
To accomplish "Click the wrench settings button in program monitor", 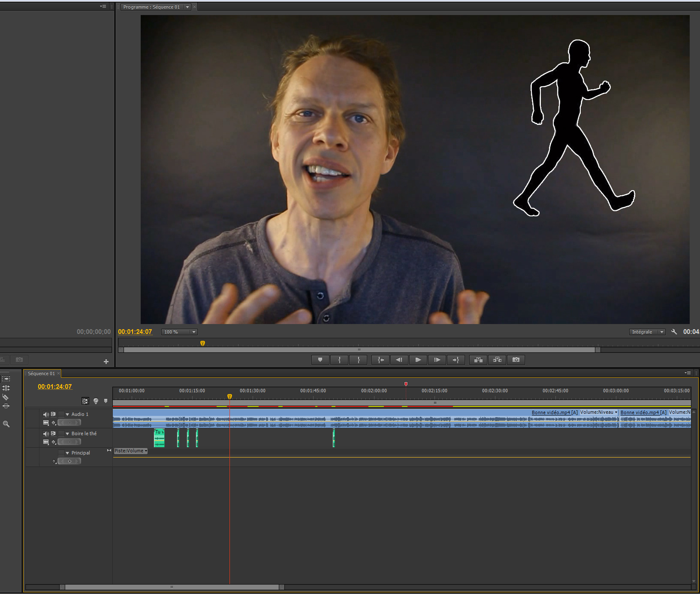I will 674,331.
